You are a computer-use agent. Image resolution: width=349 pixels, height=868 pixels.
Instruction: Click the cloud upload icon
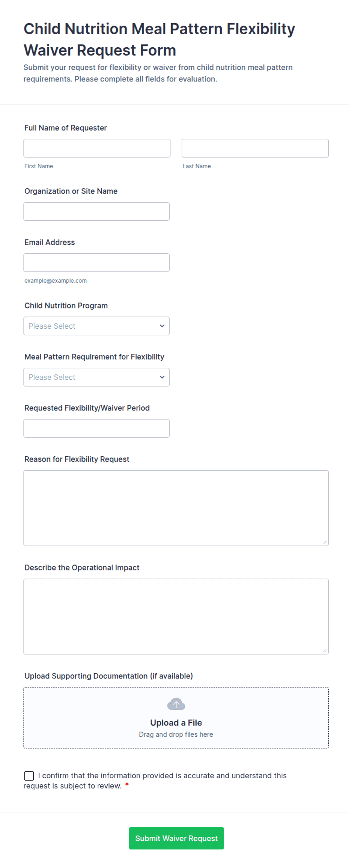pyautogui.click(x=176, y=704)
